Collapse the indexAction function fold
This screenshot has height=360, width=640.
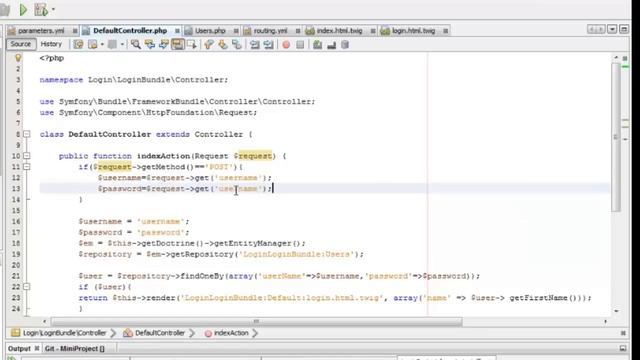(27, 156)
